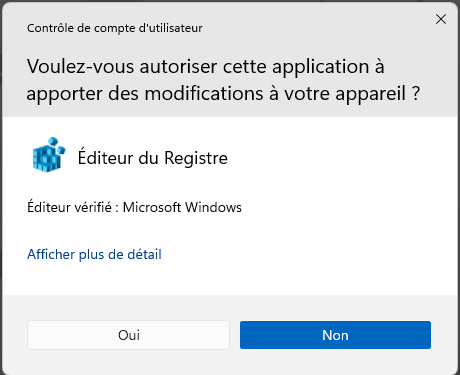This screenshot has height=375, width=460.
Task: Click the gray header area beside title
Action: (x=317, y=28)
